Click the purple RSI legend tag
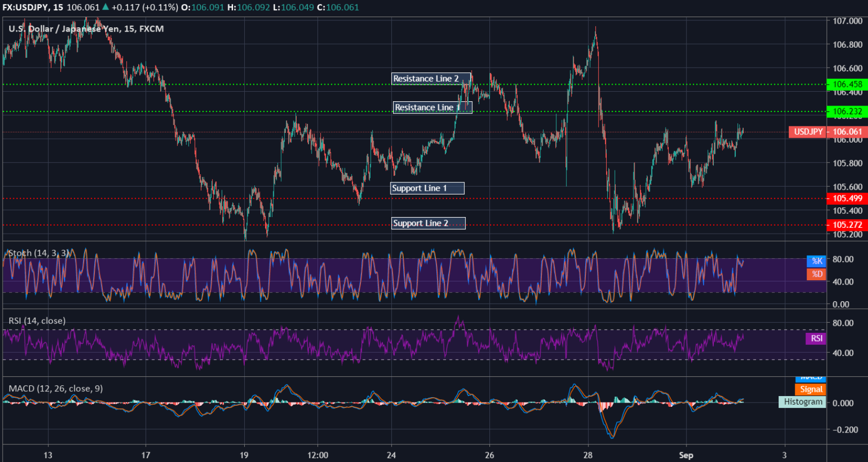 [x=816, y=339]
